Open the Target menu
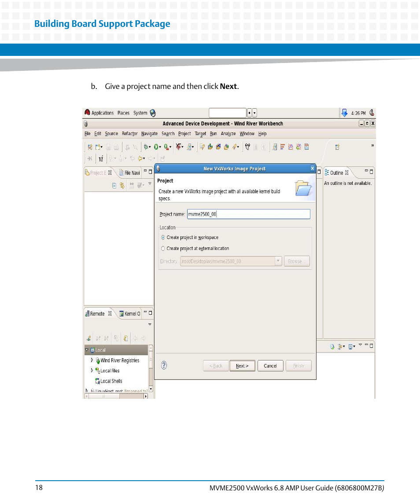This screenshot has height=504, width=420. coord(200,133)
